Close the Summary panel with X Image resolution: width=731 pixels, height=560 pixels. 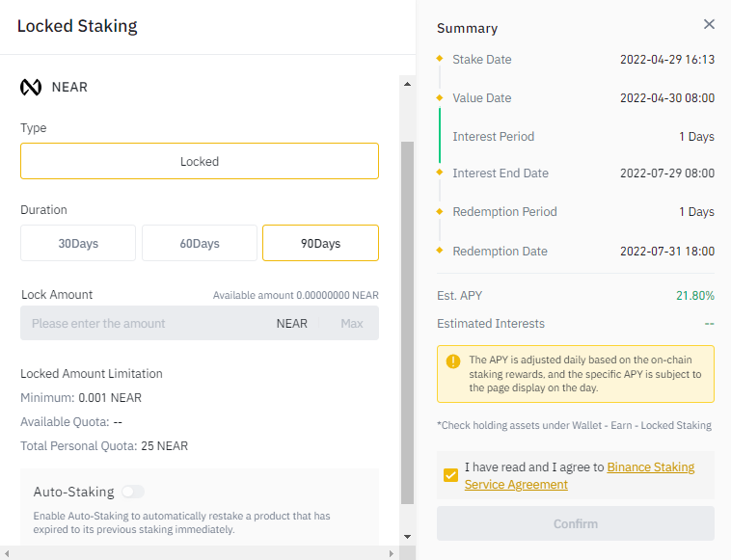pyautogui.click(x=709, y=24)
